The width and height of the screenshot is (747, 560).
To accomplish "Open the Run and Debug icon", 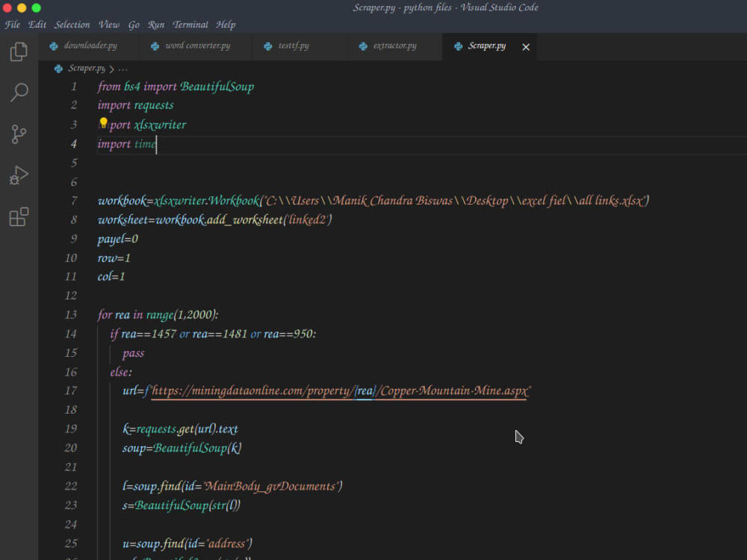I will [19, 175].
